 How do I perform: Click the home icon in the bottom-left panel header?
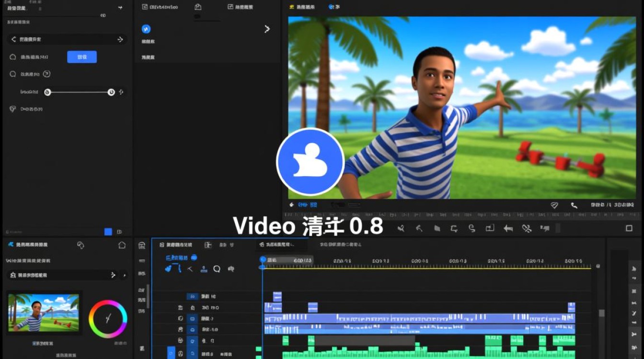tap(122, 245)
